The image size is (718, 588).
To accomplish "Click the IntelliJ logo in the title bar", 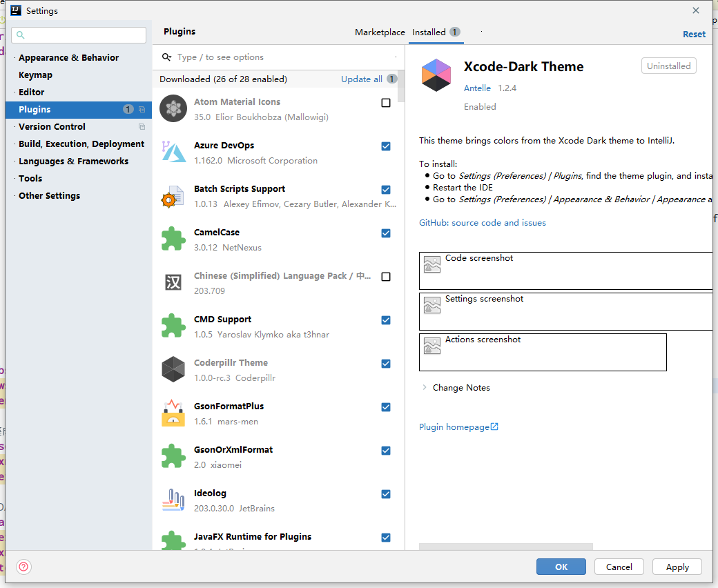I will coord(16,10).
